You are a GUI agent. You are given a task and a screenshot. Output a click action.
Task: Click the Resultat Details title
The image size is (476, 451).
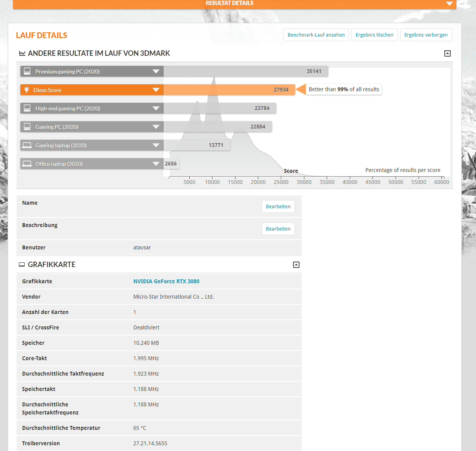pyautogui.click(x=229, y=3)
